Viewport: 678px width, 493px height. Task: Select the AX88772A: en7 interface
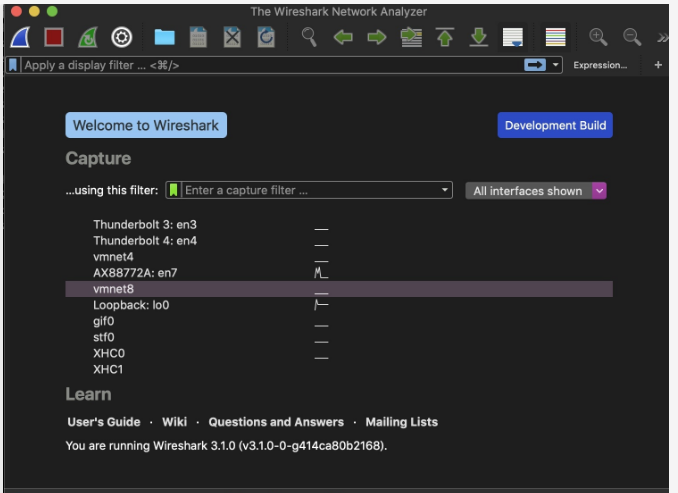tap(135, 273)
